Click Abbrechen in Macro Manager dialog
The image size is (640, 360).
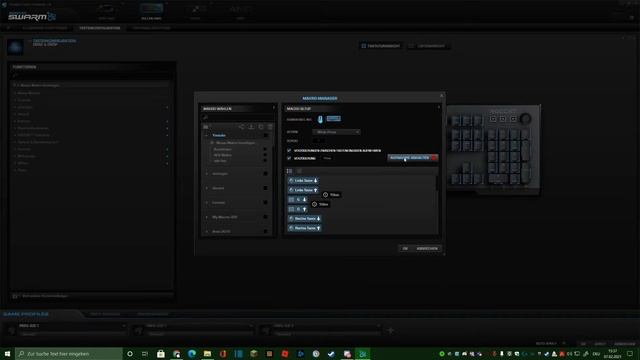[x=427, y=248]
